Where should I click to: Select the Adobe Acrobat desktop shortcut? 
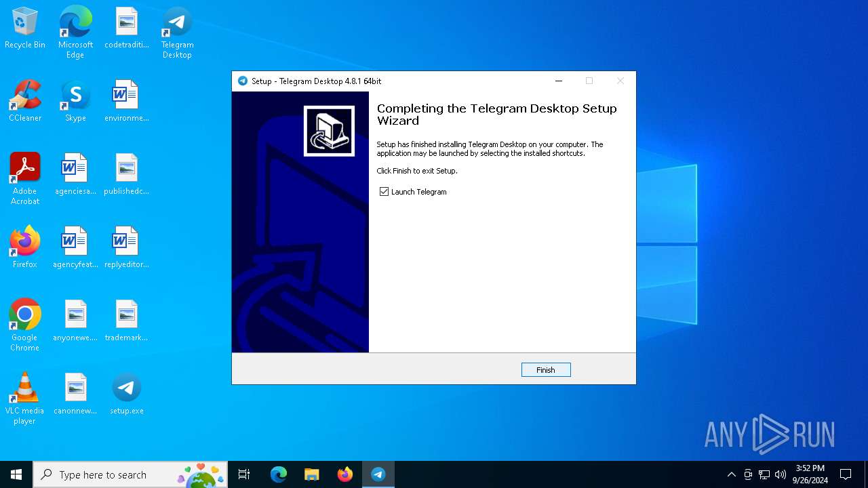25,179
